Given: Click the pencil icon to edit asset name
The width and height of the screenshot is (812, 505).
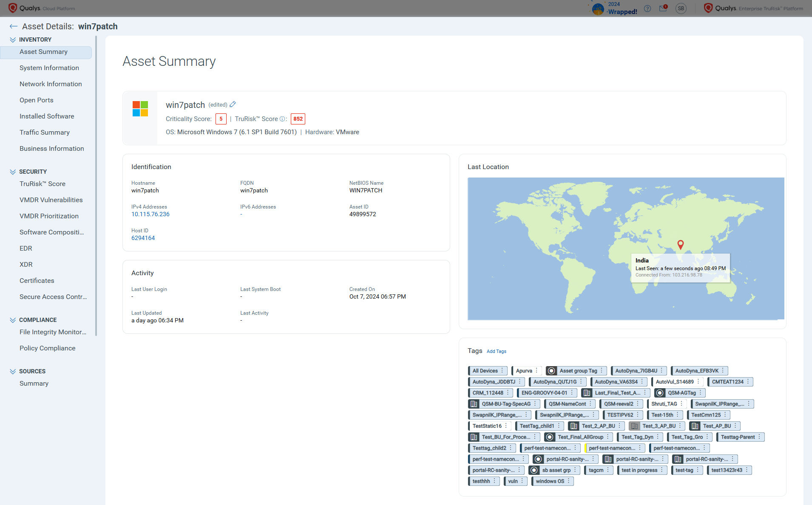Looking at the screenshot, I should pos(233,104).
